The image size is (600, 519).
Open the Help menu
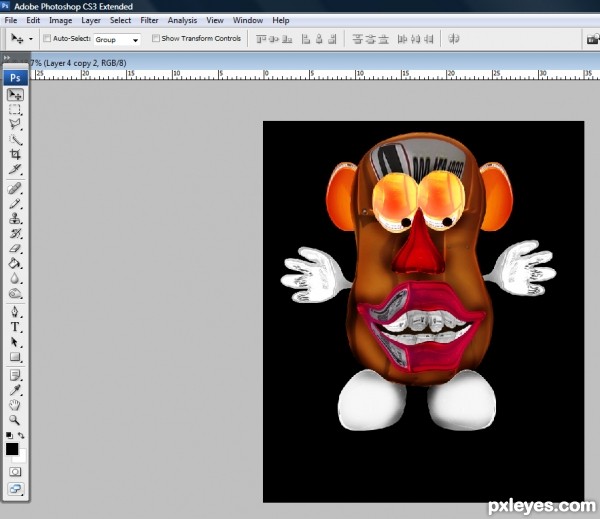[x=281, y=20]
